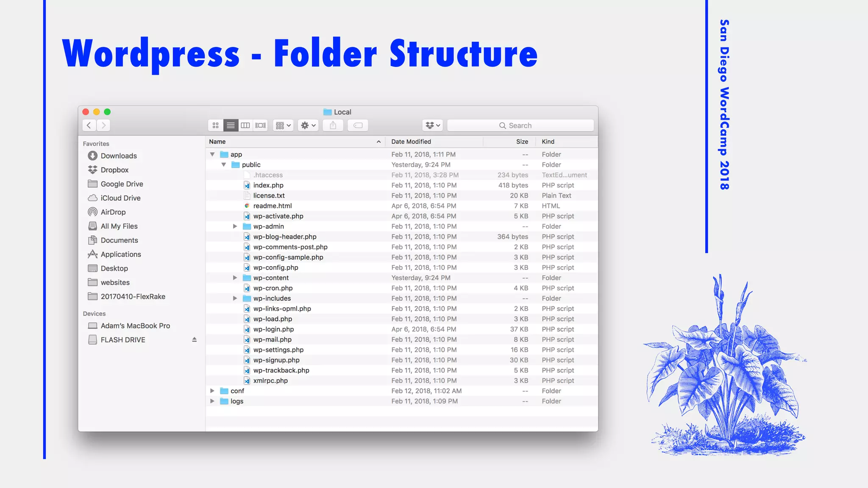The image size is (868, 488).
Task: Open the Dropbox toolbar dropdown
Action: (433, 125)
